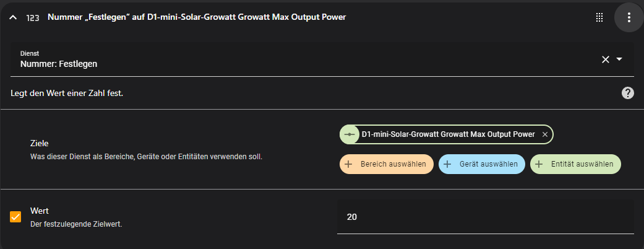Select the Dienst combo box 'Nummer: Festlegen'
Image resolution: width=644 pixels, height=249 pixels.
pyautogui.click(x=322, y=59)
